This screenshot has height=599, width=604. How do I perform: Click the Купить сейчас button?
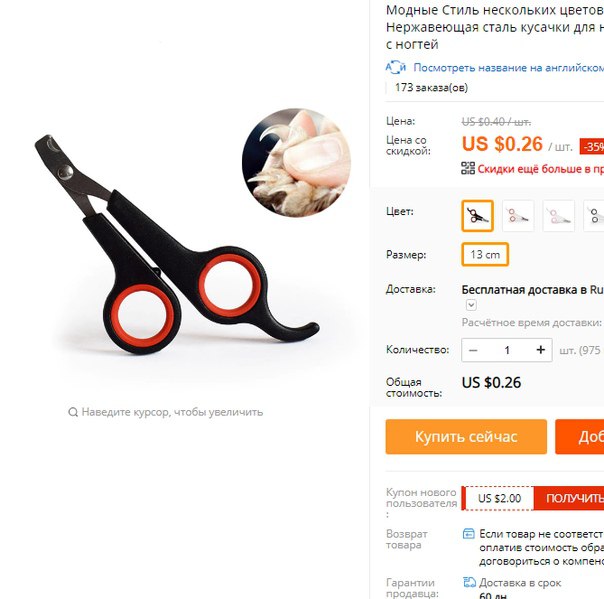(x=466, y=437)
